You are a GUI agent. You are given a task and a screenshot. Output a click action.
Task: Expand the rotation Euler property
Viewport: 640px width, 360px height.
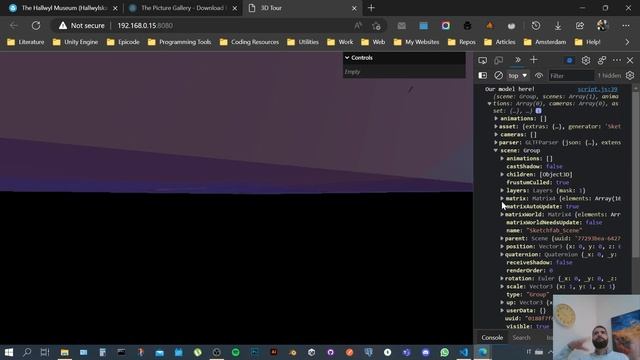click(x=502, y=278)
